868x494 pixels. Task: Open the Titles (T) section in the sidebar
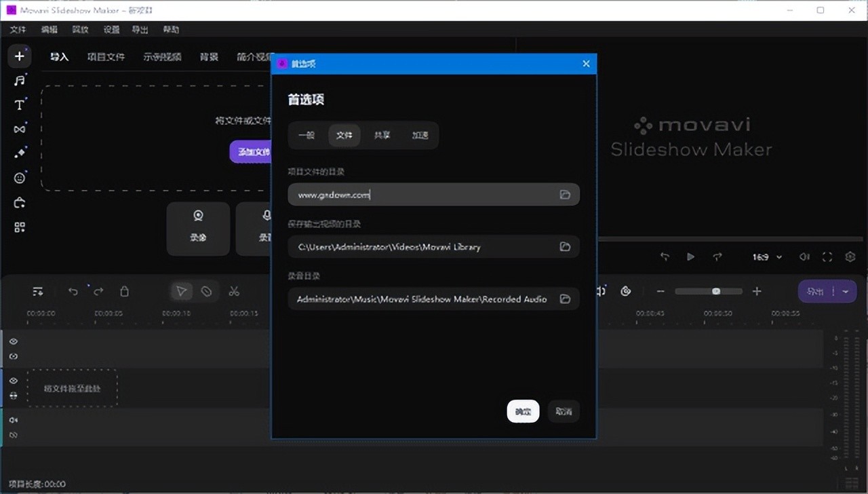coord(20,105)
